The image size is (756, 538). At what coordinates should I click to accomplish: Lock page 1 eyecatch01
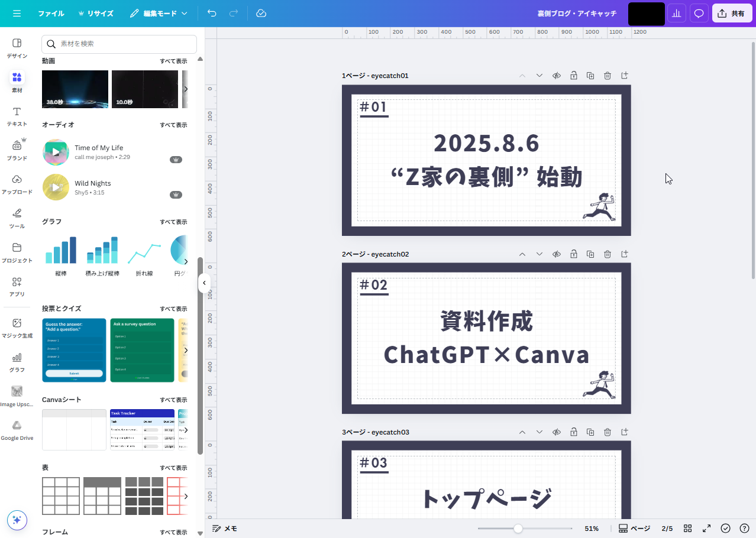point(573,76)
